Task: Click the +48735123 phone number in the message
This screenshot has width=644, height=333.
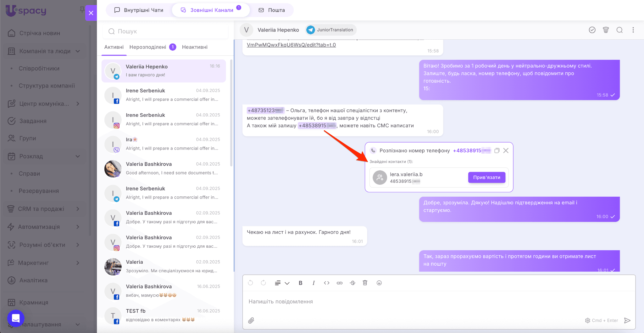Action: click(x=266, y=110)
